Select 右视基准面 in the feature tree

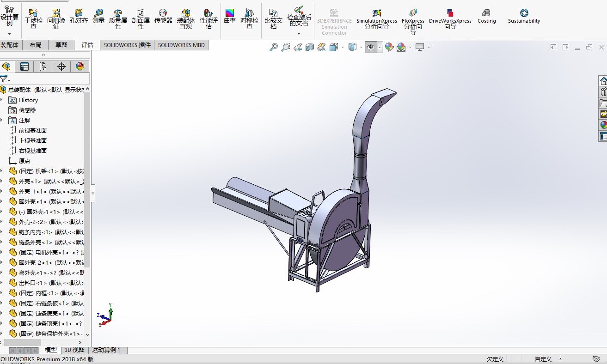click(x=32, y=151)
